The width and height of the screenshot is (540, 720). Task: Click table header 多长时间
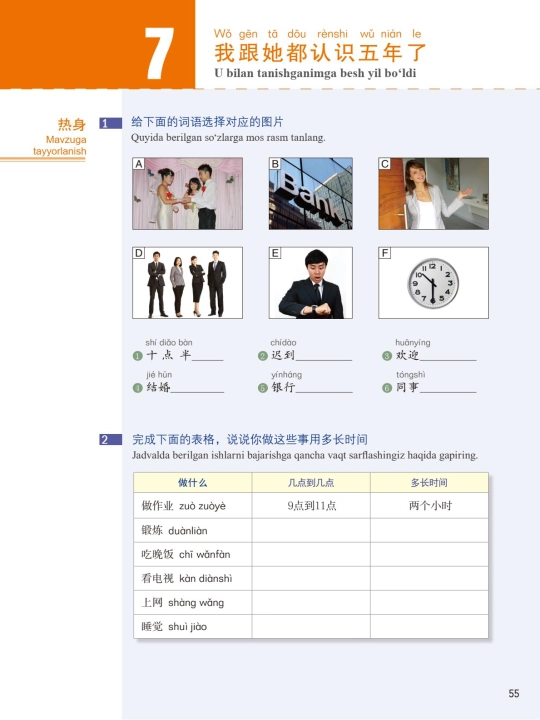(429, 483)
